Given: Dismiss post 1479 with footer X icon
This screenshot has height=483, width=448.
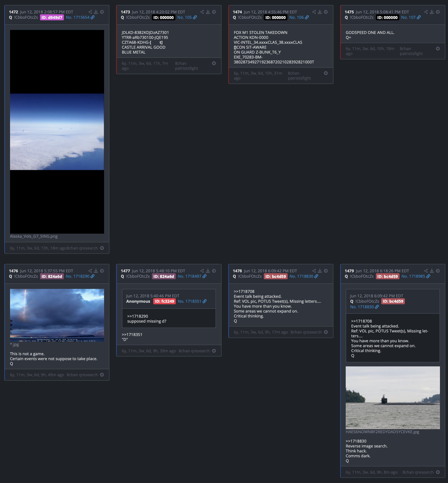Looking at the screenshot, I should [438, 472].
